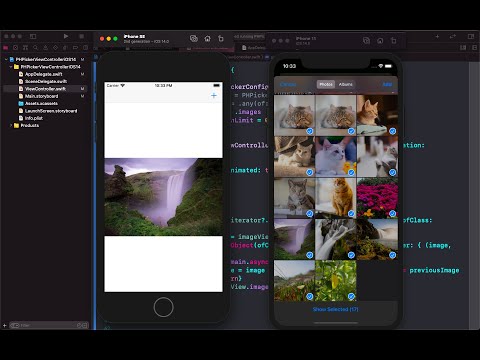This screenshot has height=360, width=480.
Task: Click the plus at bottom of navigator
Action: (x=5, y=325)
